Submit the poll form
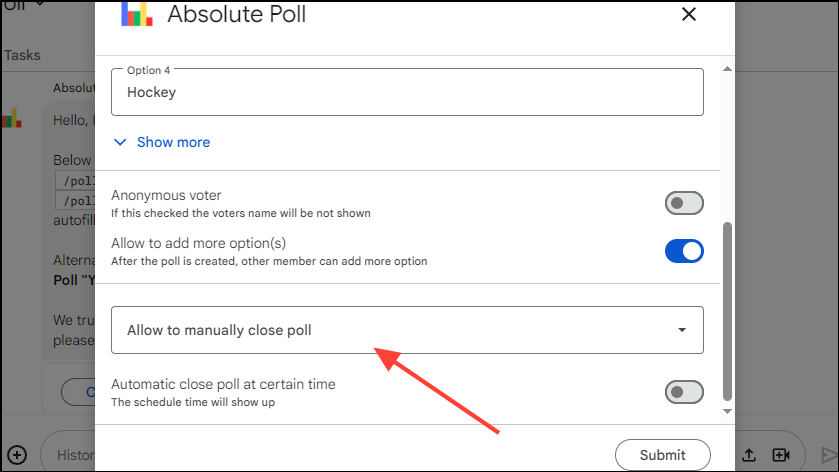The height and width of the screenshot is (472, 839). click(x=662, y=455)
